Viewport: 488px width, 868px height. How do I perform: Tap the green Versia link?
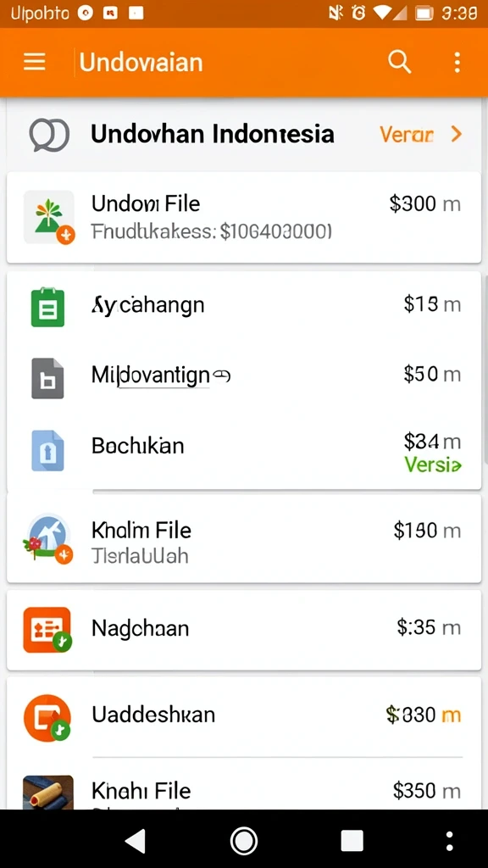tap(433, 465)
